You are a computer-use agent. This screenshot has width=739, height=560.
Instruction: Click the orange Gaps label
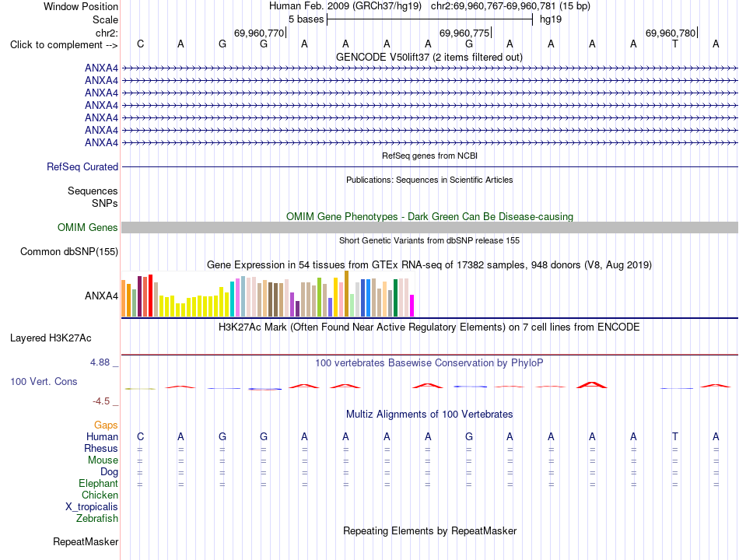[x=106, y=425]
